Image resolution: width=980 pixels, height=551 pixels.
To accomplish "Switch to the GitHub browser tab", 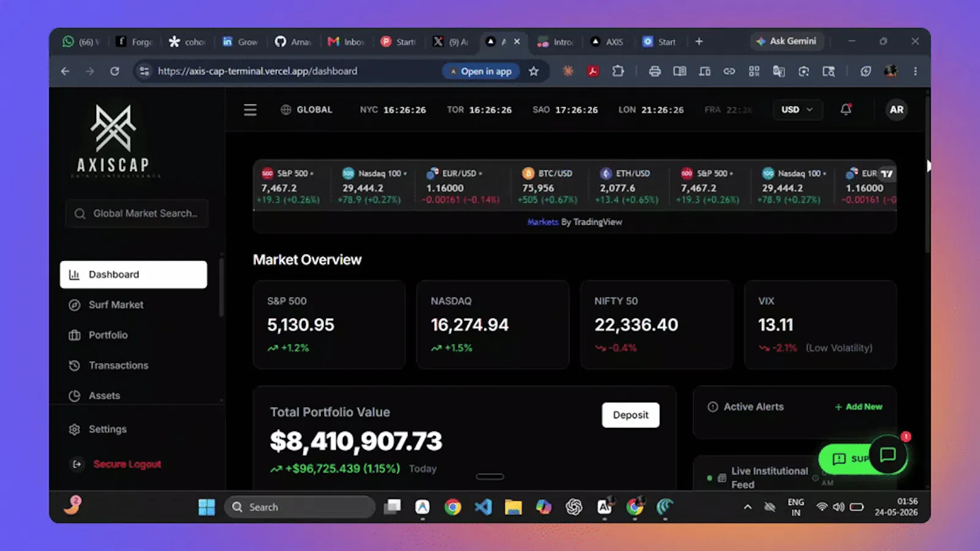I will tap(293, 42).
